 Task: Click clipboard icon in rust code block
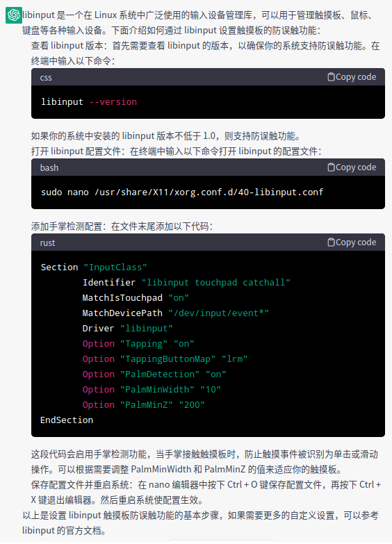click(332, 242)
